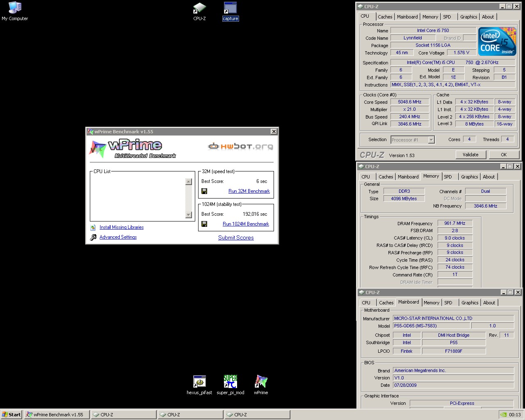This screenshot has height=420, width=525.
Task: Click the 961.7 MHz DRAM Frequency value
Action: click(454, 224)
